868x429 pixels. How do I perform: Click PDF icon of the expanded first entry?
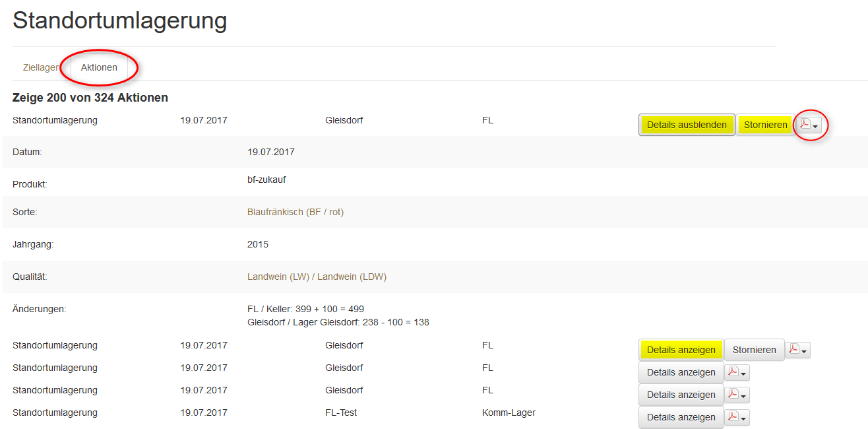[x=805, y=124]
